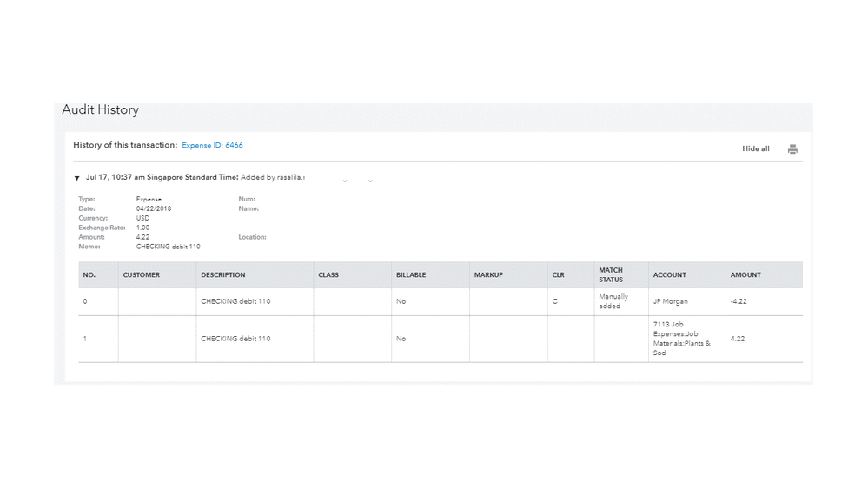This screenshot has width=868, height=488.
Task: Click the BILLABLE column header
Action: [x=411, y=275]
